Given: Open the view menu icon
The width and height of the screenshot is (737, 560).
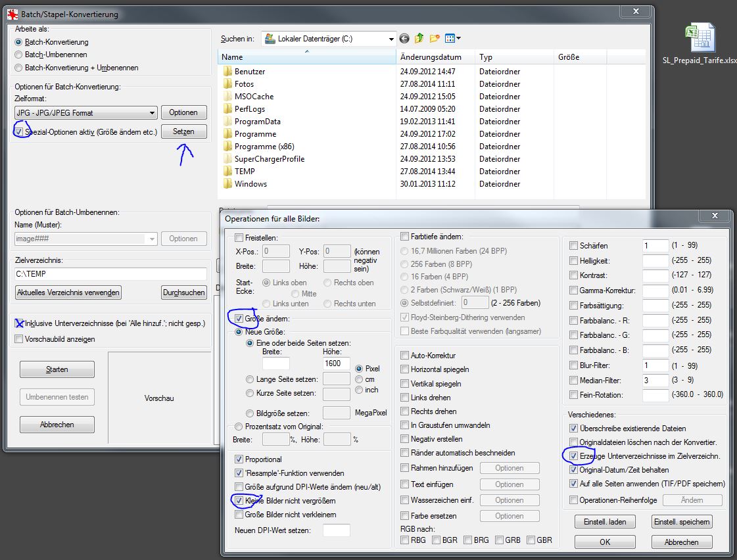Looking at the screenshot, I should [x=452, y=39].
